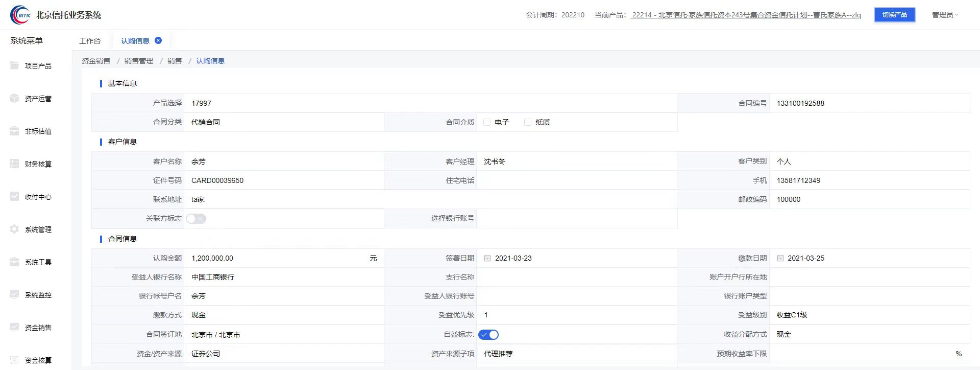Screen dimensions: 980x370
Task: Click the 证件号码 field CARD00039650
Action: [x=284, y=180]
